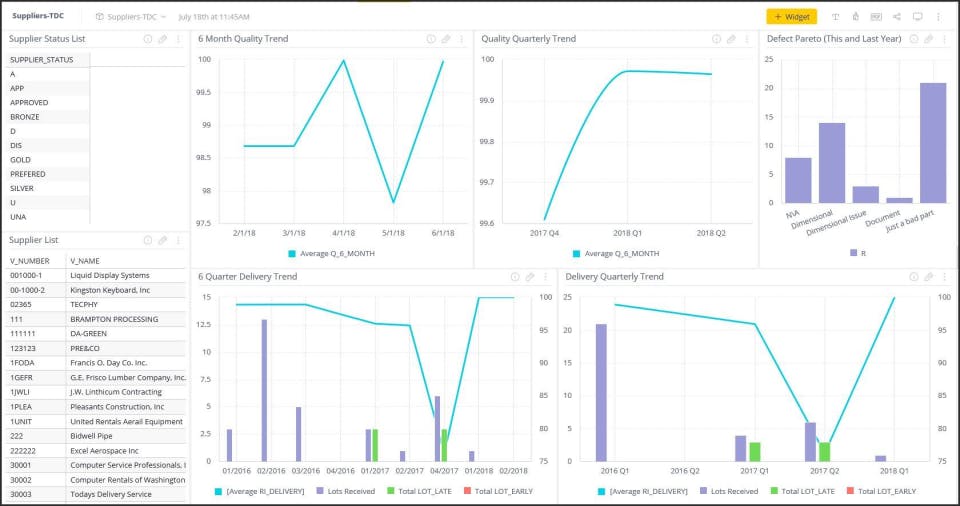Select the SILVER supplier status row
960x506 pixels.
pos(48,189)
